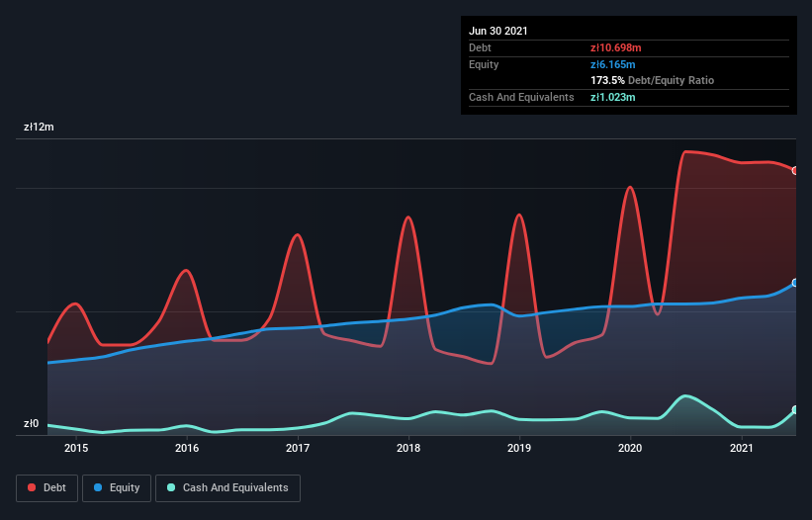
Task: Click the 2019 x-axis label
Action: click(x=519, y=448)
